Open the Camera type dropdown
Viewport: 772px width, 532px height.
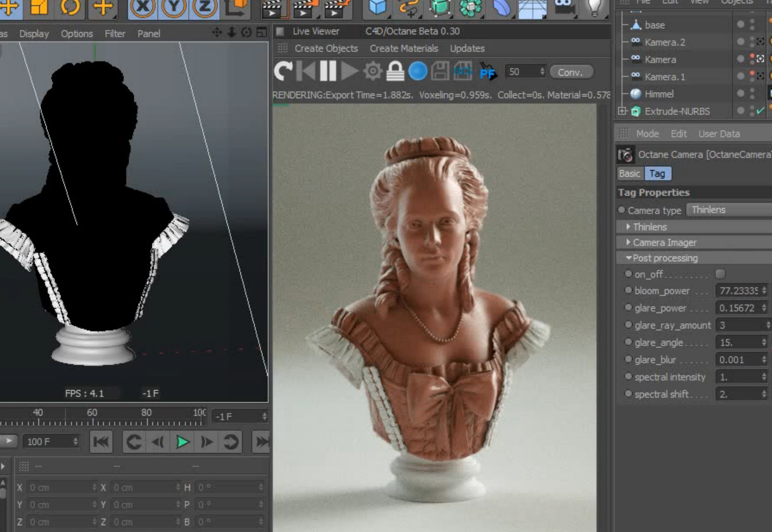pos(729,210)
